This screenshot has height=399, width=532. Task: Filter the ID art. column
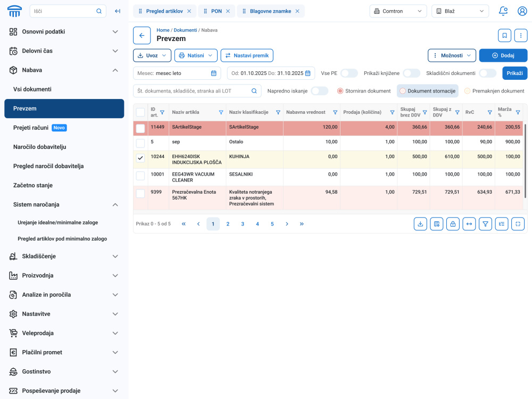(162, 112)
